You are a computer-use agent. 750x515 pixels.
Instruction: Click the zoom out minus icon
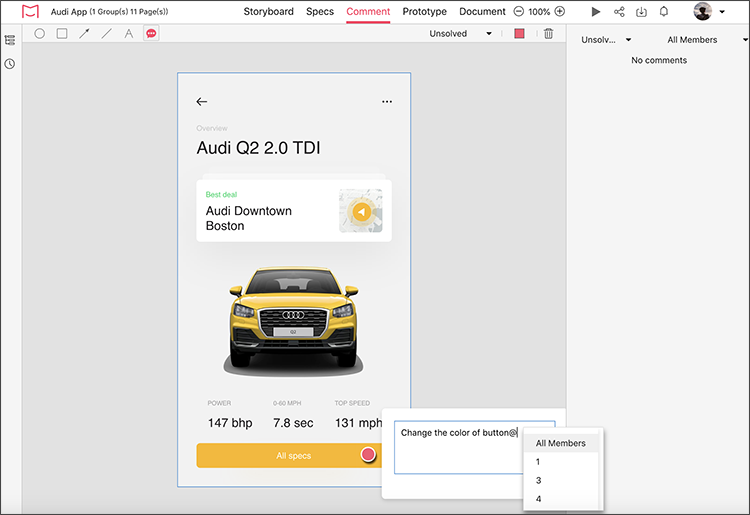click(518, 11)
